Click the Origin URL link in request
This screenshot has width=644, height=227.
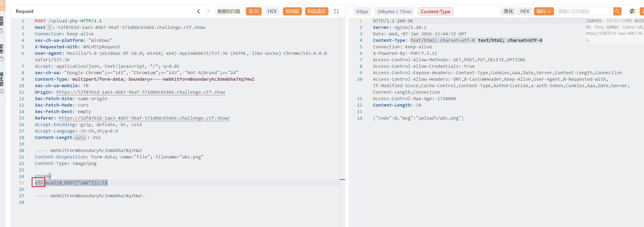(141, 92)
